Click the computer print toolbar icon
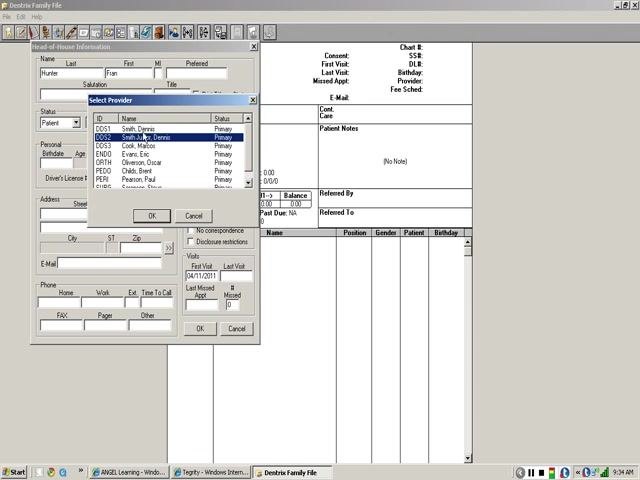640x480 pixels. tap(220, 32)
